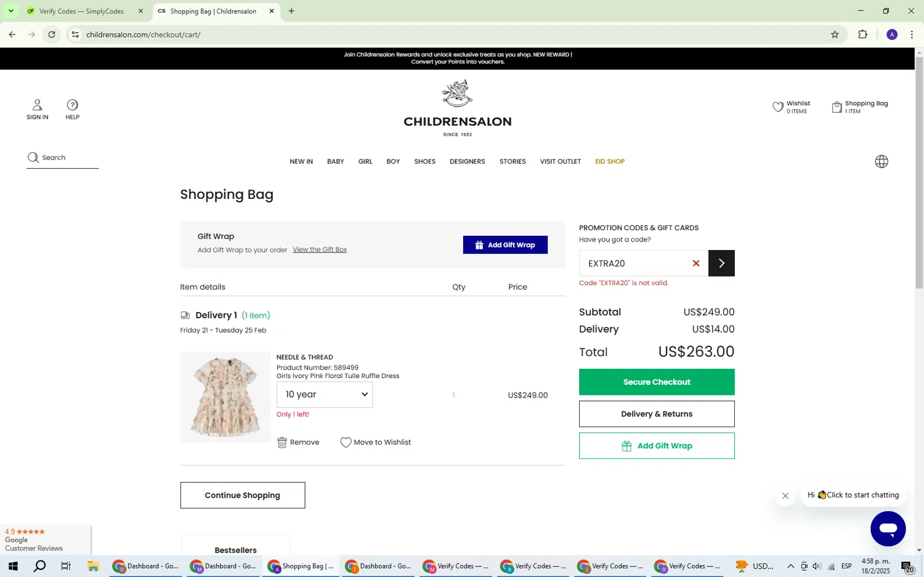Open the Shopping Bag icon in header
The height and width of the screenshot is (577, 924).
(837, 107)
